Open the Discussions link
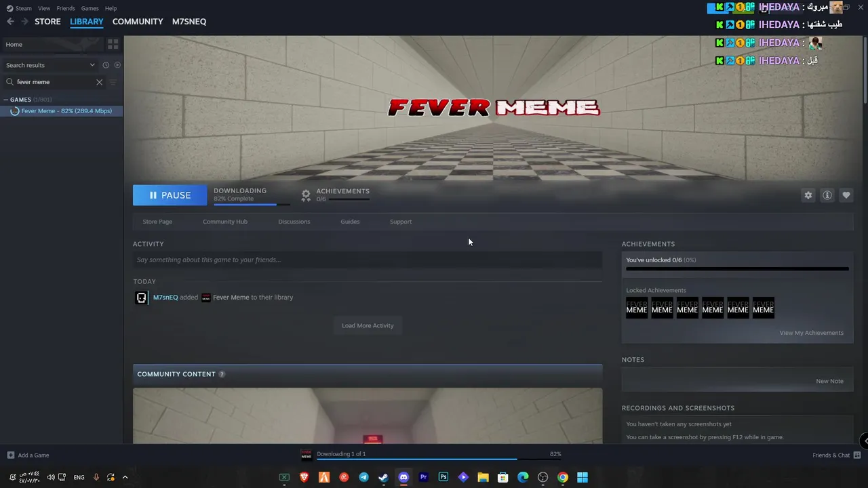The image size is (868, 488). point(294,222)
